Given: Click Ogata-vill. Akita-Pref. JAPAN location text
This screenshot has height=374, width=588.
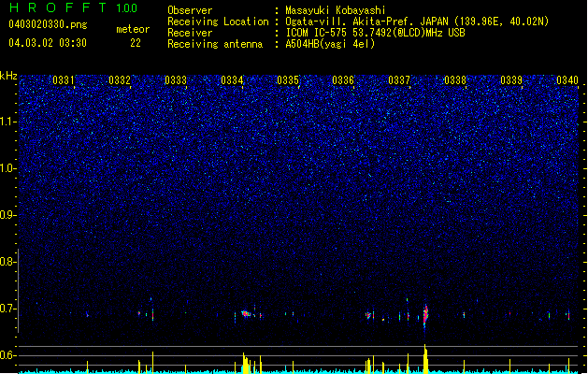Looking at the screenshot, I should pyautogui.click(x=417, y=22).
